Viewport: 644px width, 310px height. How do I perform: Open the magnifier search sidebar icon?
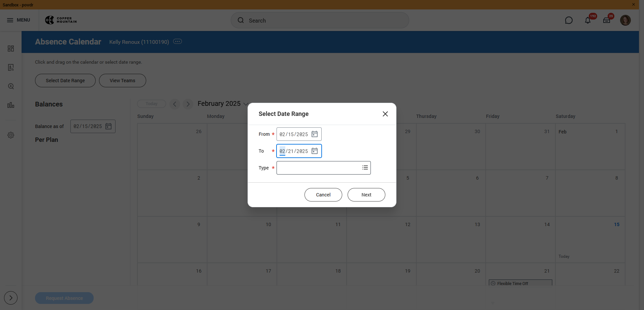[11, 86]
